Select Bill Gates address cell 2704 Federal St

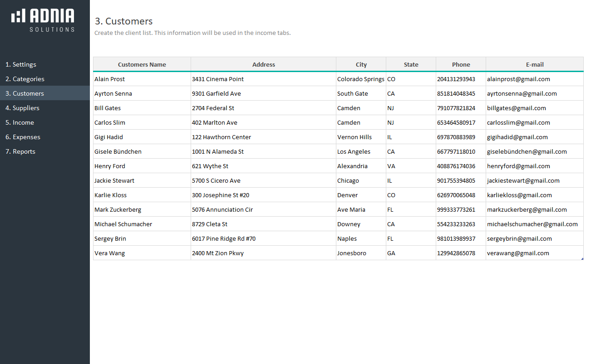pos(213,108)
